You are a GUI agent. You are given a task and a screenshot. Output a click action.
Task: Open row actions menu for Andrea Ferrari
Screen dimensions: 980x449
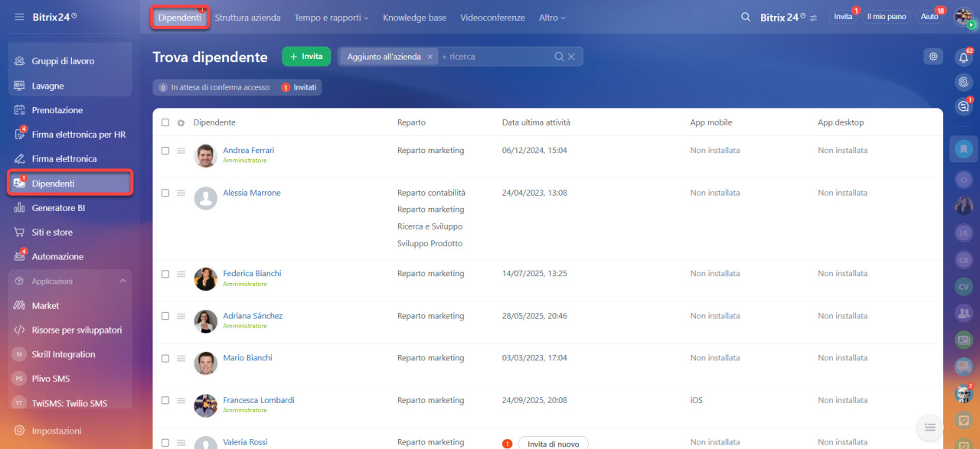(181, 151)
